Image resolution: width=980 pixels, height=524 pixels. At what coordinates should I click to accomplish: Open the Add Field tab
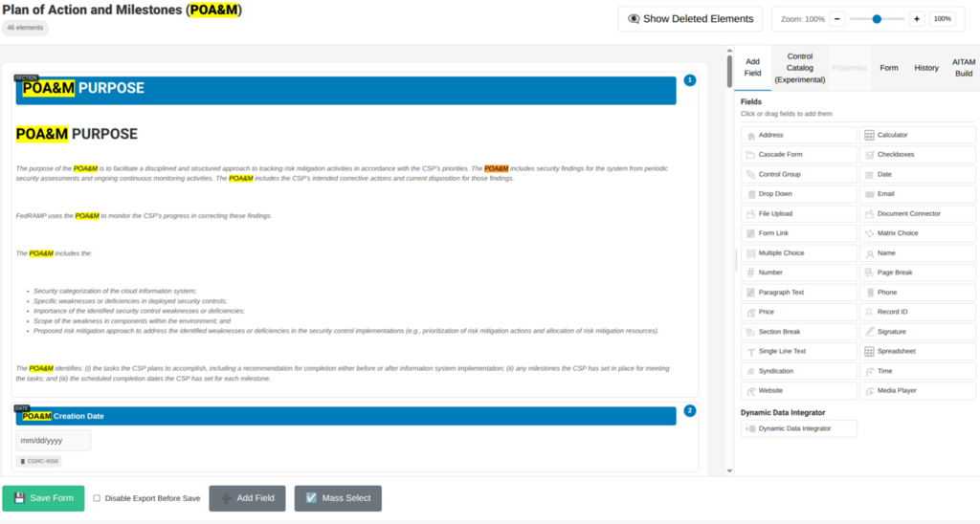[752, 68]
